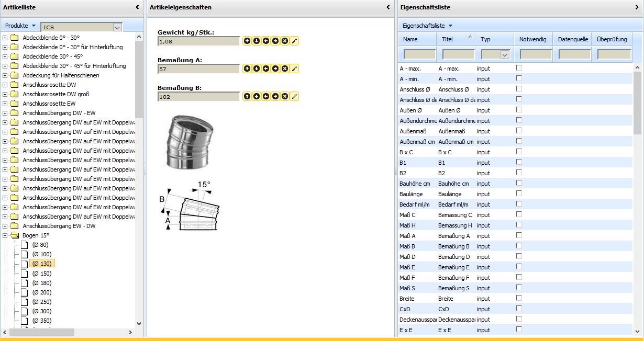Click the down arrow icon beside Bemaßung A
This screenshot has height=341, width=644.
[x=257, y=69]
